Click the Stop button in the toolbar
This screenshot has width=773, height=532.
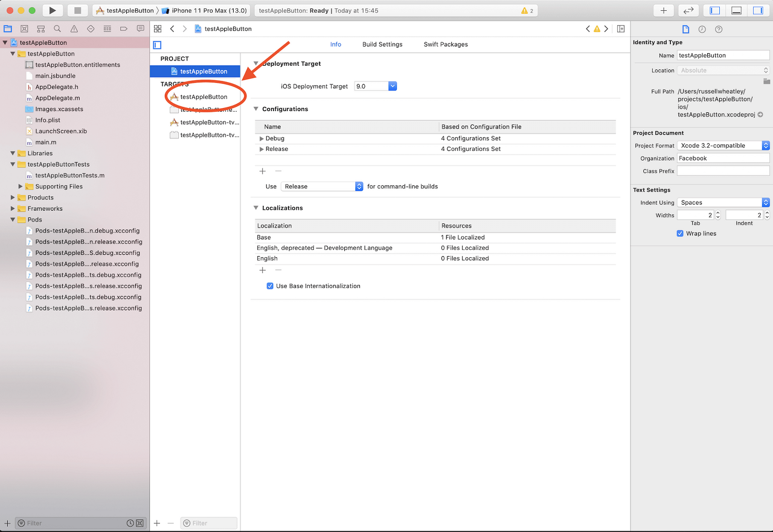click(x=77, y=10)
